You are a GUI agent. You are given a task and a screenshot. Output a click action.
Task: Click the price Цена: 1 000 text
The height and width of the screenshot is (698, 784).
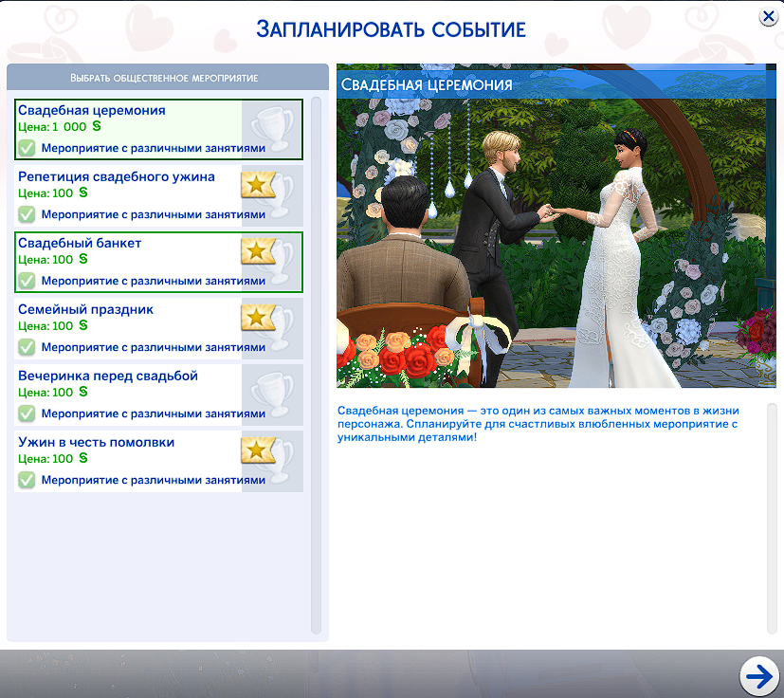tap(60, 126)
